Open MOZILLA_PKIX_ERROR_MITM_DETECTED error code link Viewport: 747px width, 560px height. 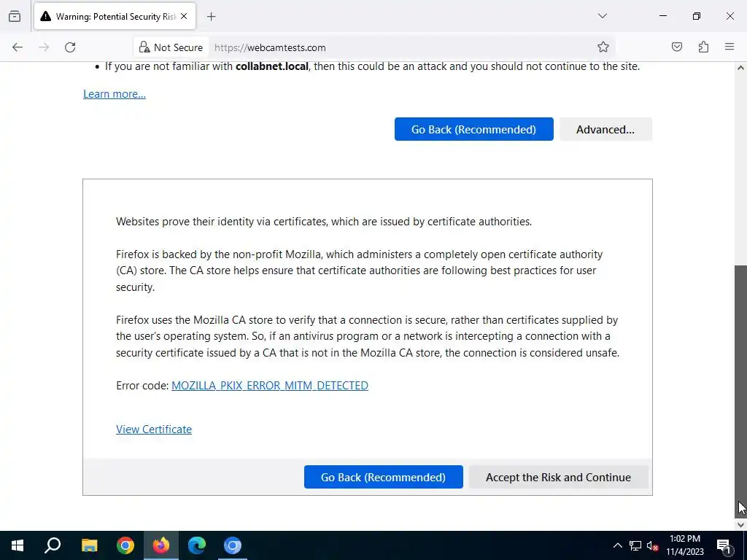click(x=270, y=385)
